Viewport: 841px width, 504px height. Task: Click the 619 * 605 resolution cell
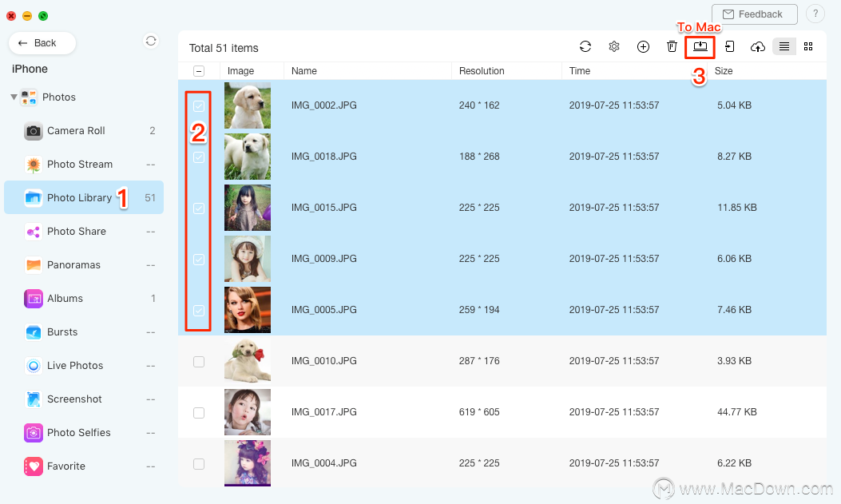point(479,412)
